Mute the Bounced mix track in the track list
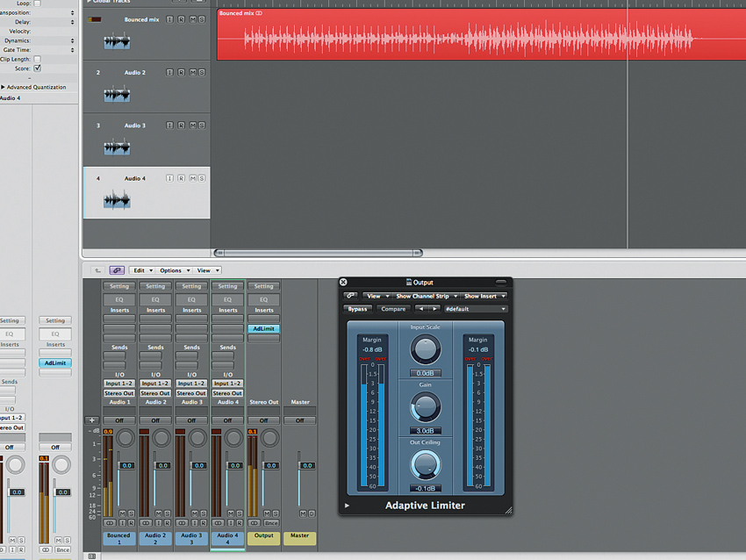 coord(192,19)
